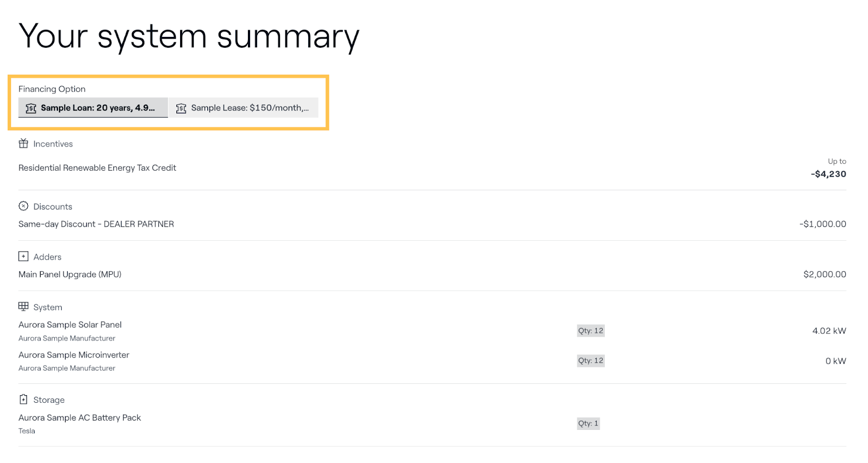Click the Financing Option label
Image resolution: width=868 pixels, height=463 pixels.
pos(52,89)
